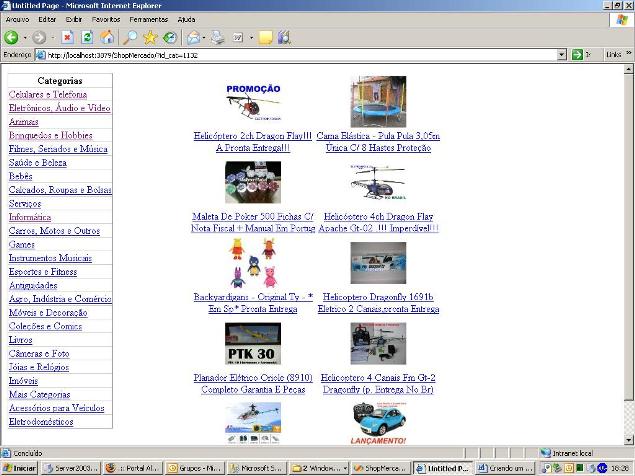Viewport: 635px width, 476px height.
Task: Expand the address bar dropdown arrow
Action: pyautogui.click(x=562, y=55)
